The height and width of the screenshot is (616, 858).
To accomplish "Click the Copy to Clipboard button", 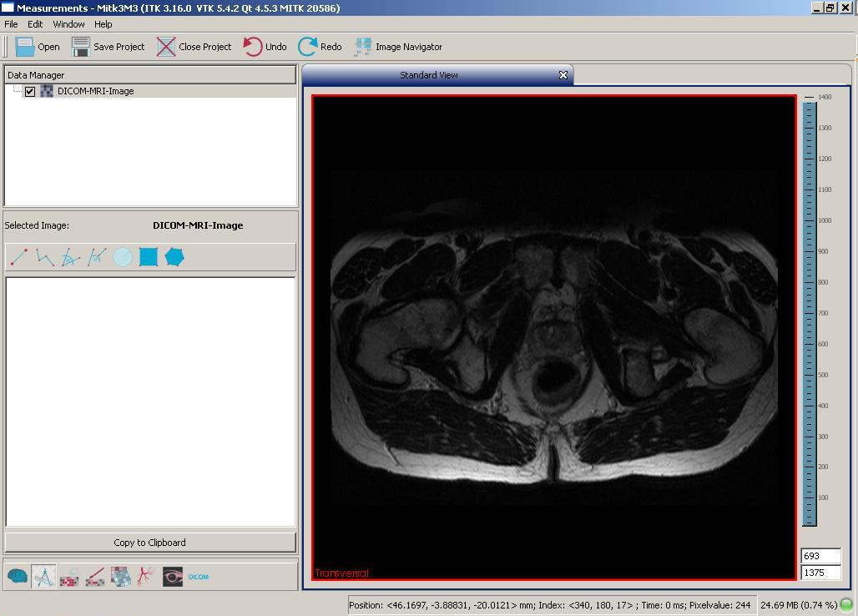I will pos(150,543).
